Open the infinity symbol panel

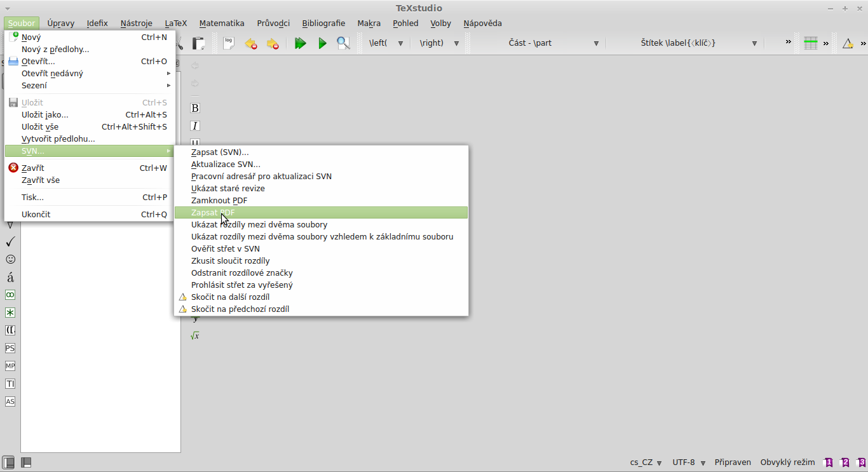coord(10,295)
